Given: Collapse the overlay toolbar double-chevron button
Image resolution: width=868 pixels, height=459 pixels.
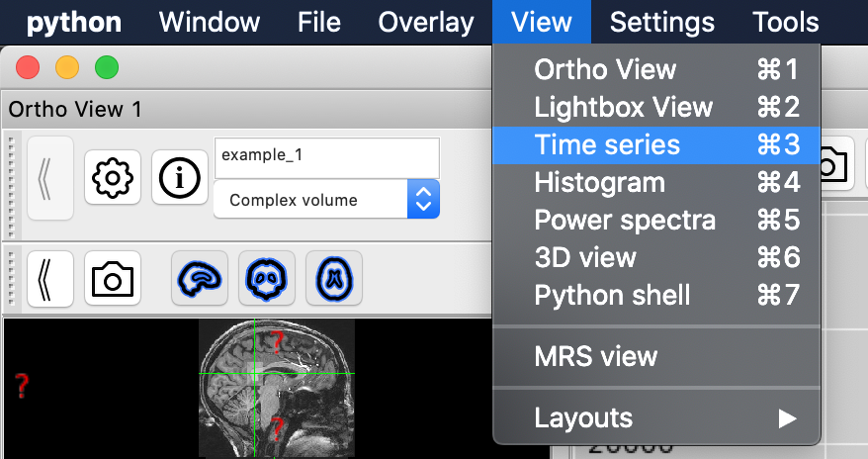Looking at the screenshot, I should point(49,178).
